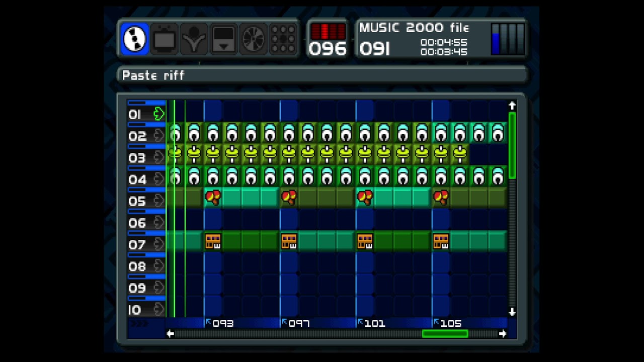Open the save-disk icon with down arrow
Image resolution: width=644 pixels, height=362 pixels.
(223, 39)
